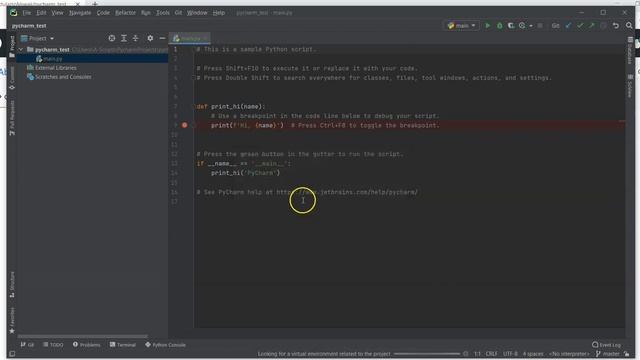Viewport: 640px width, 360px height.
Task: Toggle the breakpoint on line 9
Action: click(184, 125)
